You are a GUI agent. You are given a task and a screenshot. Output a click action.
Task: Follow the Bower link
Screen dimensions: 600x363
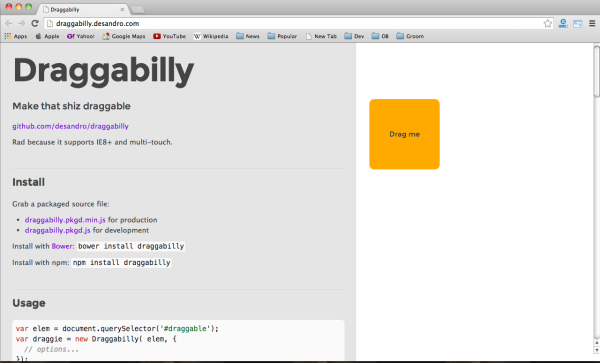click(62, 246)
